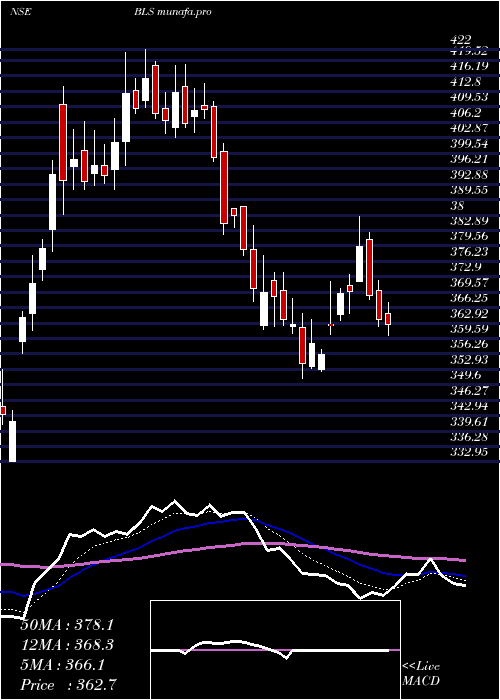Select the 362.92 price level label
This screenshot has height=700, width=500.
coord(469,313)
